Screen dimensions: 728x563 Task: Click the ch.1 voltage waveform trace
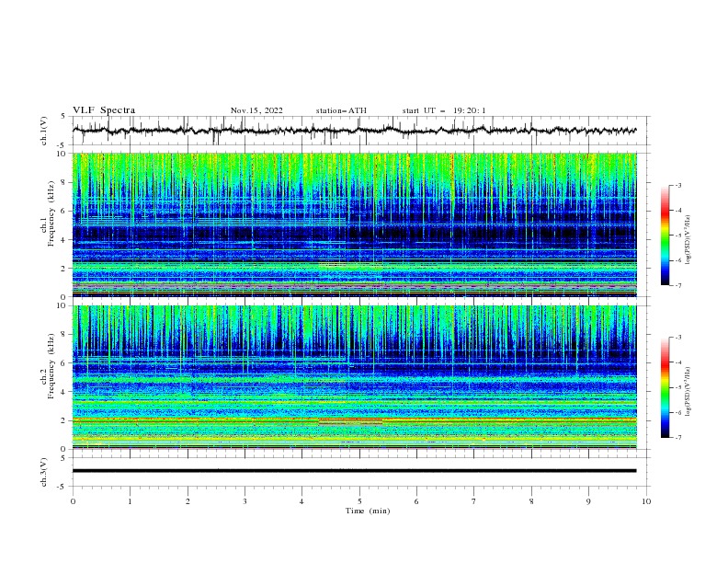[354, 131]
